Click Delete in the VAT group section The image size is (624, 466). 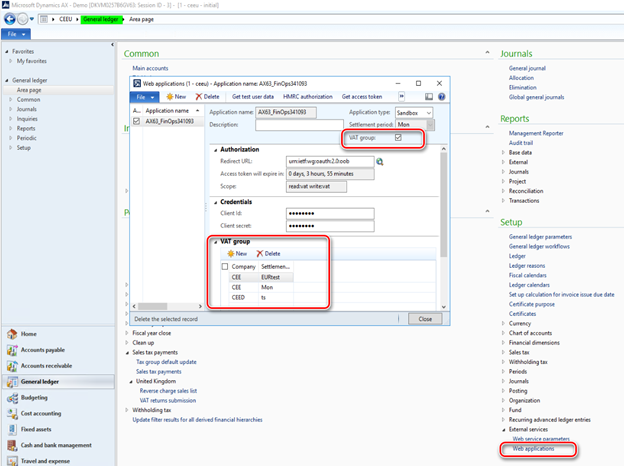(268, 253)
